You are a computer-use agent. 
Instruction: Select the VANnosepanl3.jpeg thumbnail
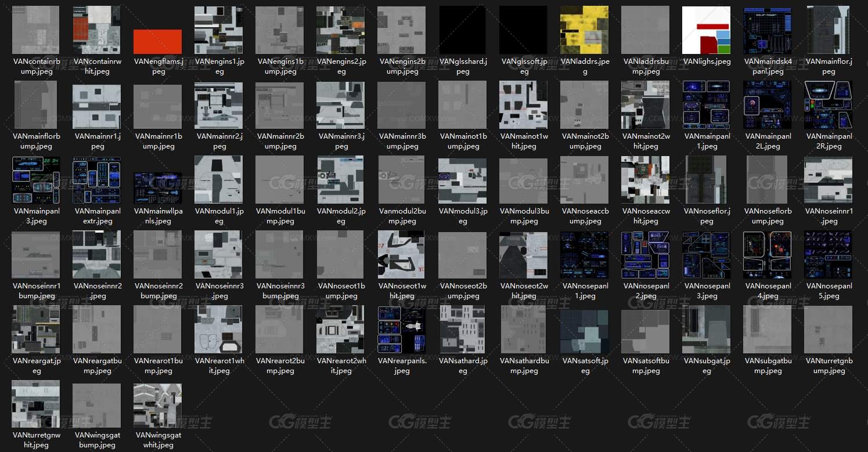707,255
